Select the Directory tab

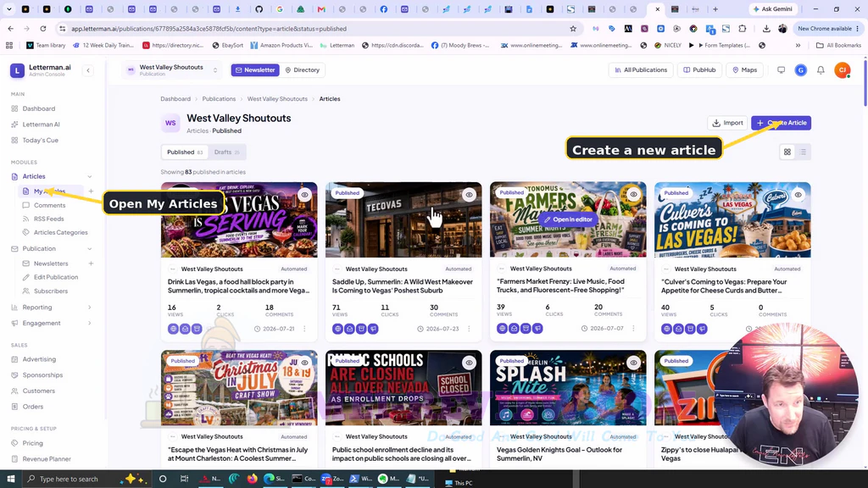(303, 70)
